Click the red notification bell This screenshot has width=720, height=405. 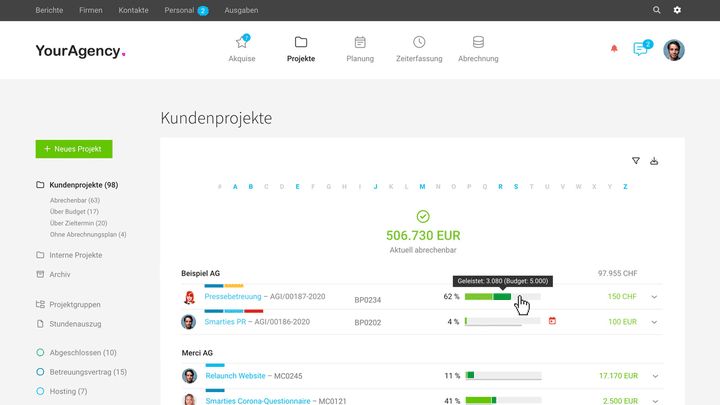tap(614, 49)
